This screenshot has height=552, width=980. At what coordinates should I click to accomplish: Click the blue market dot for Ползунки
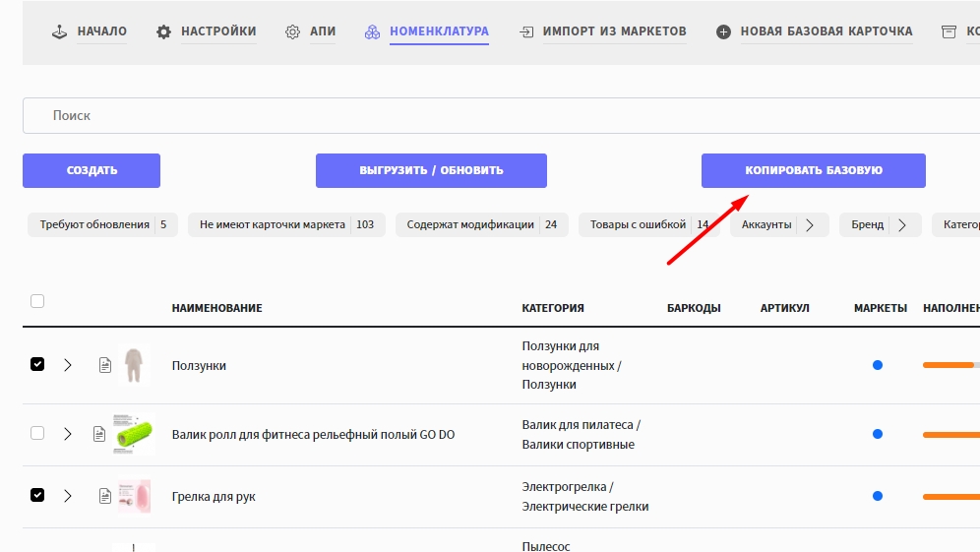tap(878, 365)
